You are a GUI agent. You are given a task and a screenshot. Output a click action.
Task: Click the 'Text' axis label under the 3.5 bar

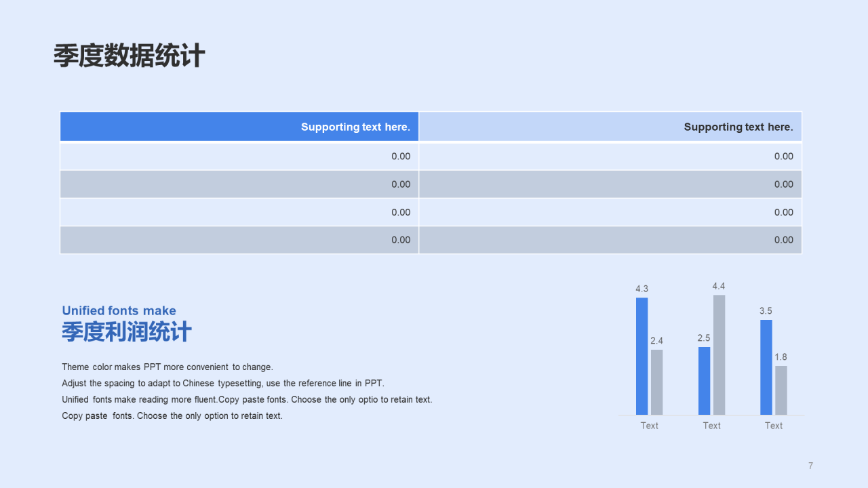tap(774, 426)
